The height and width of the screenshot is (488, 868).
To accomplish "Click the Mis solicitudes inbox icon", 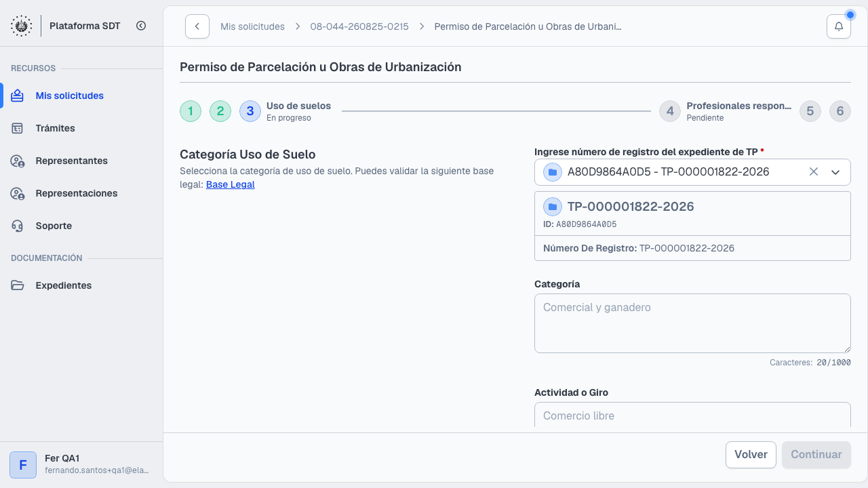I will [x=18, y=96].
